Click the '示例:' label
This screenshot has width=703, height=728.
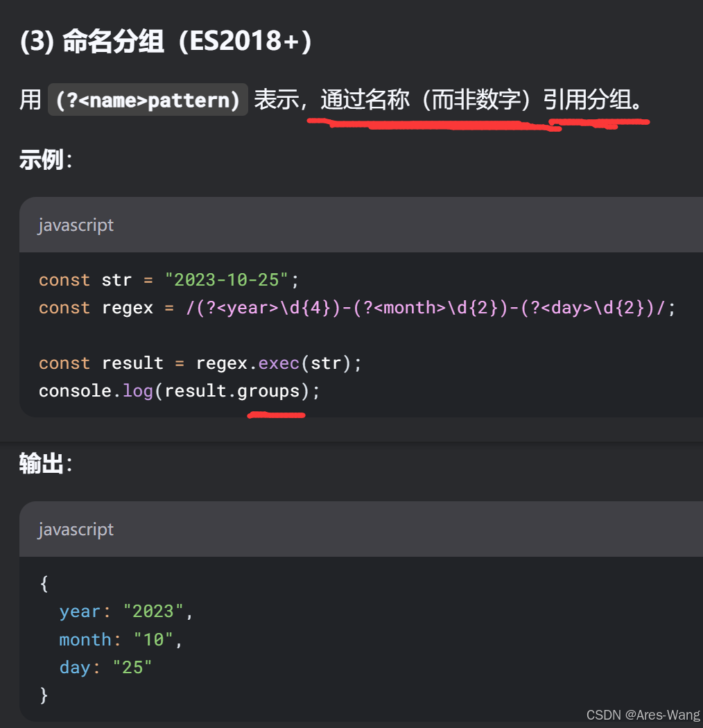(46, 159)
